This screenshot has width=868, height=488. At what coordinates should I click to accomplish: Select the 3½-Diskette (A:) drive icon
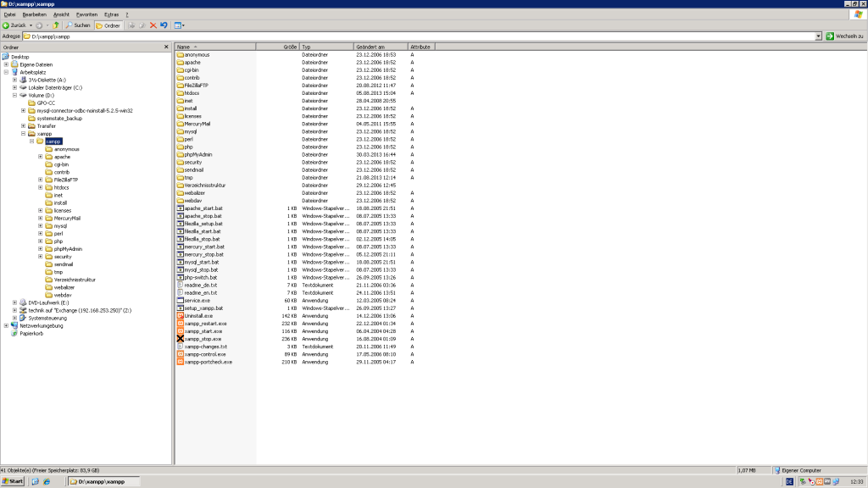[x=23, y=80]
